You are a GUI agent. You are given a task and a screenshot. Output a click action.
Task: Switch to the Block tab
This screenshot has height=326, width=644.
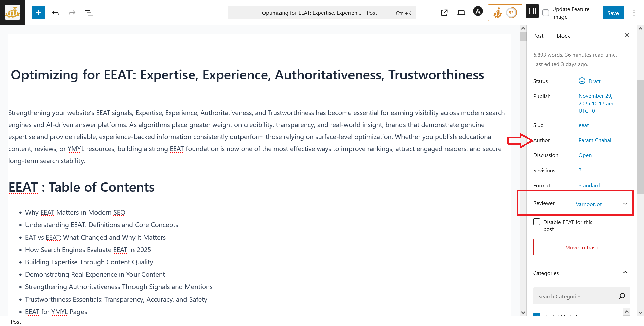pyautogui.click(x=563, y=36)
